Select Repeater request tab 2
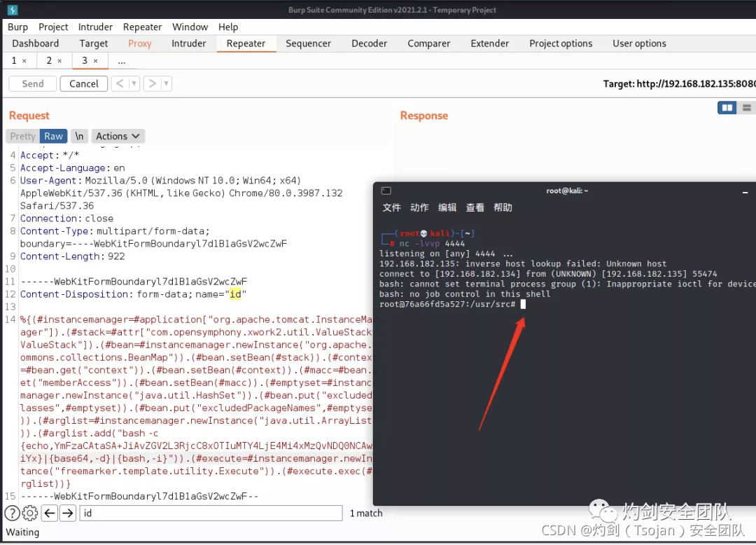 point(49,61)
